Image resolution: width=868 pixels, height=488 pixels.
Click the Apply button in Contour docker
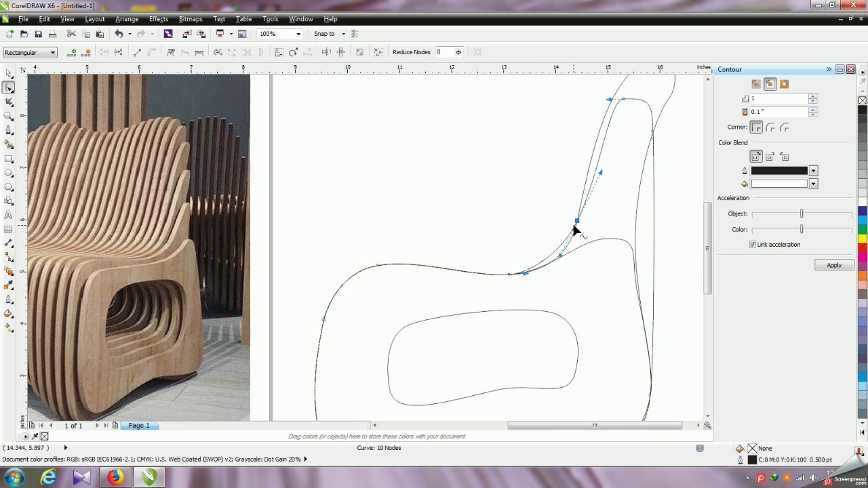833,265
